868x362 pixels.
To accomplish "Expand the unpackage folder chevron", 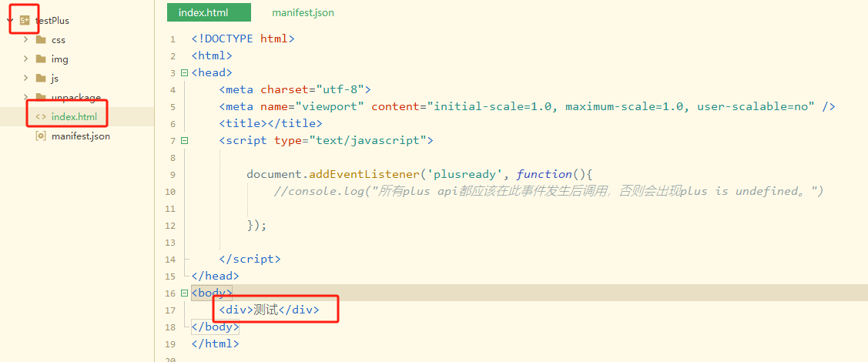I will [x=25, y=97].
